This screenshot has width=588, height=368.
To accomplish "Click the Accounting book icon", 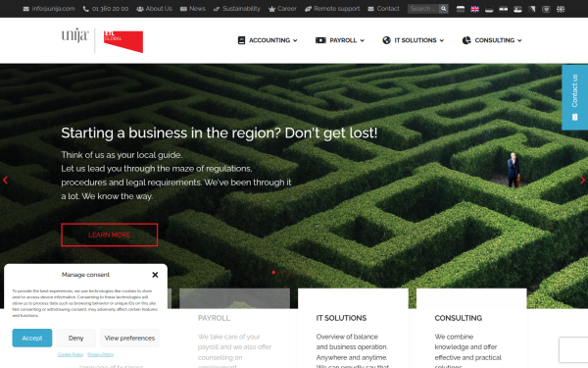I will [241, 40].
